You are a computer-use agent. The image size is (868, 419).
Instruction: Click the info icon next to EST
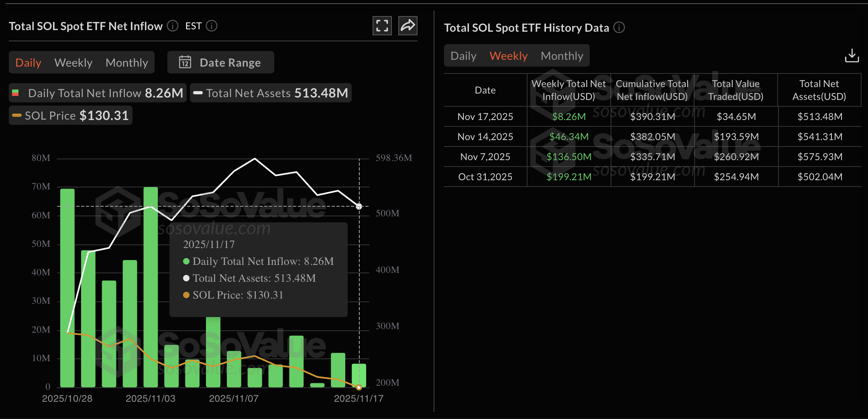point(212,26)
